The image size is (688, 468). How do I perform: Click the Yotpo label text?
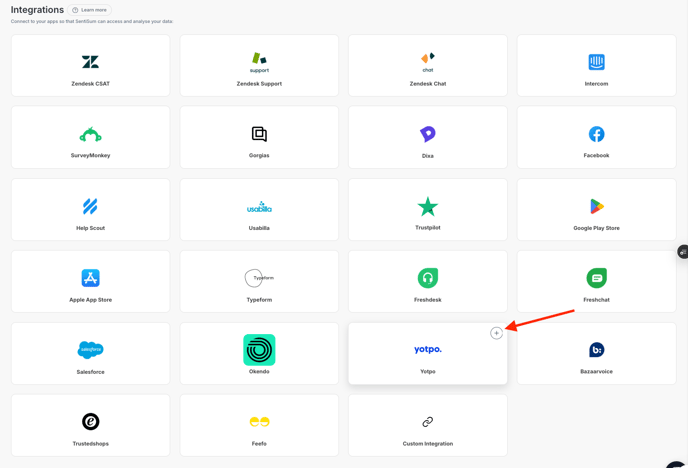[x=428, y=372]
